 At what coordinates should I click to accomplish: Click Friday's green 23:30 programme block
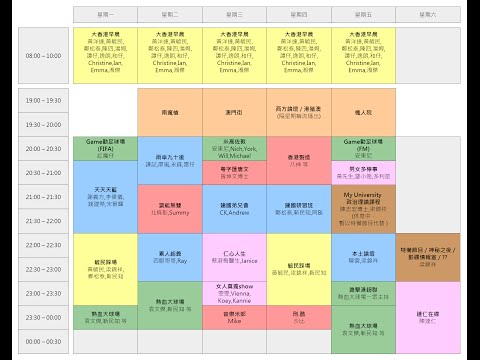363,330
